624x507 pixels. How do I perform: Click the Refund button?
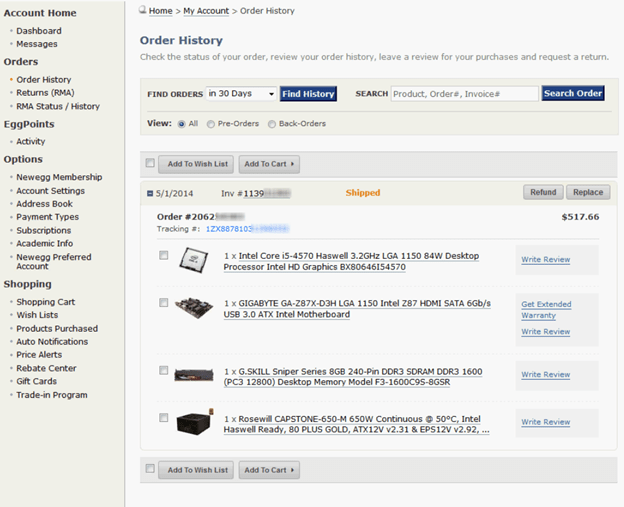click(543, 192)
